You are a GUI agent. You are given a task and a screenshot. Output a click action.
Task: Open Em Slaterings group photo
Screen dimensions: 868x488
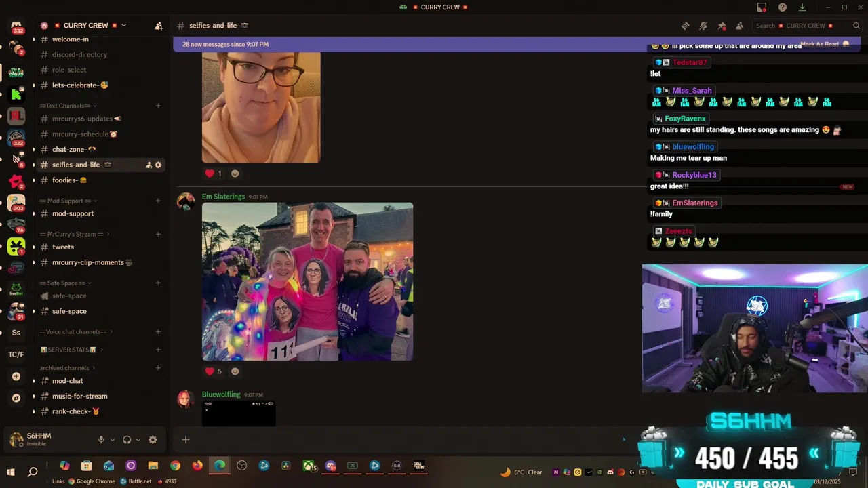click(307, 281)
